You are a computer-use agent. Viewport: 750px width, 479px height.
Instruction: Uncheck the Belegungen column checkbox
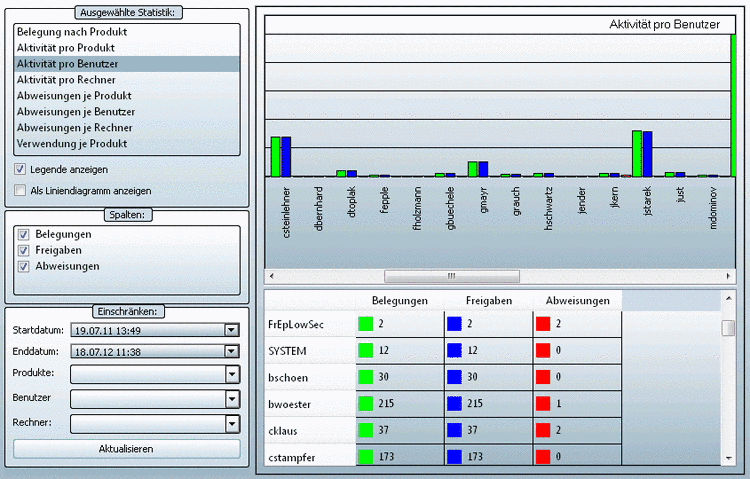pyautogui.click(x=23, y=234)
